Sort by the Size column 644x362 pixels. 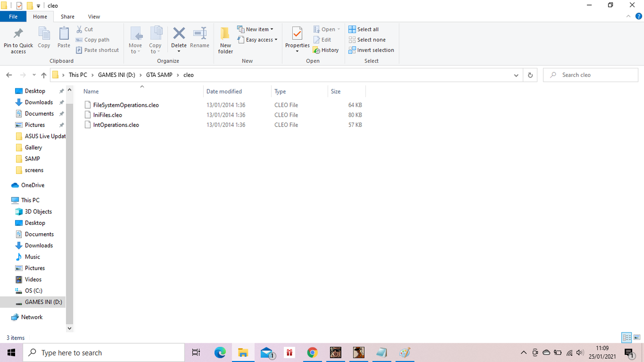(347, 92)
